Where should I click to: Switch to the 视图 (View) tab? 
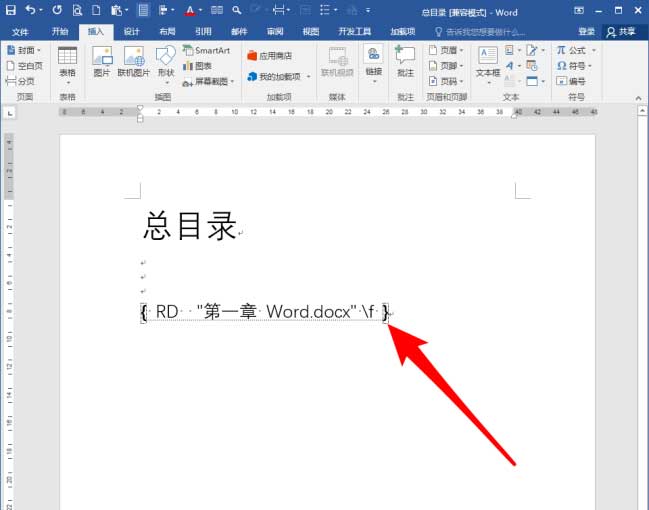(311, 31)
